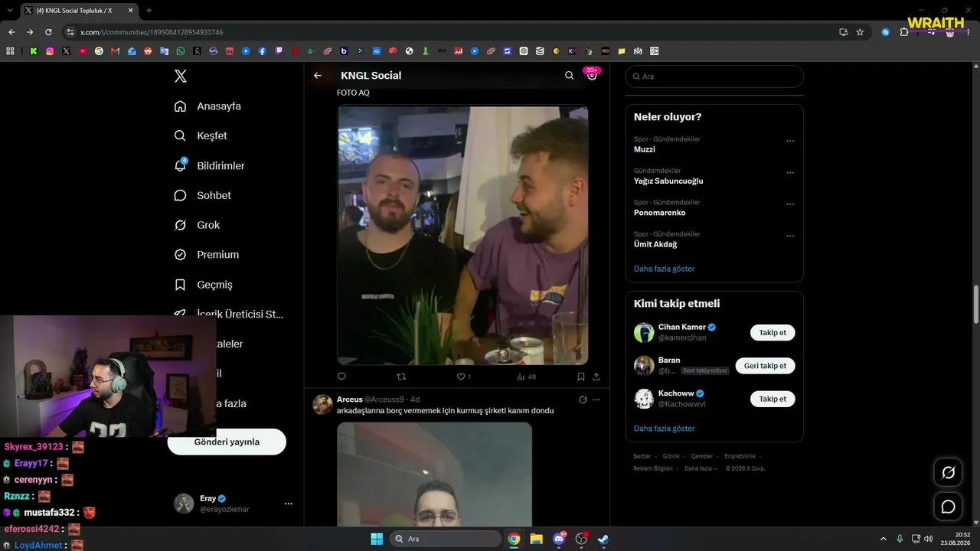The width and height of the screenshot is (980, 551).
Task: Open the Instagram bookmark in bookmarks bar
Action: pyautogui.click(x=50, y=51)
